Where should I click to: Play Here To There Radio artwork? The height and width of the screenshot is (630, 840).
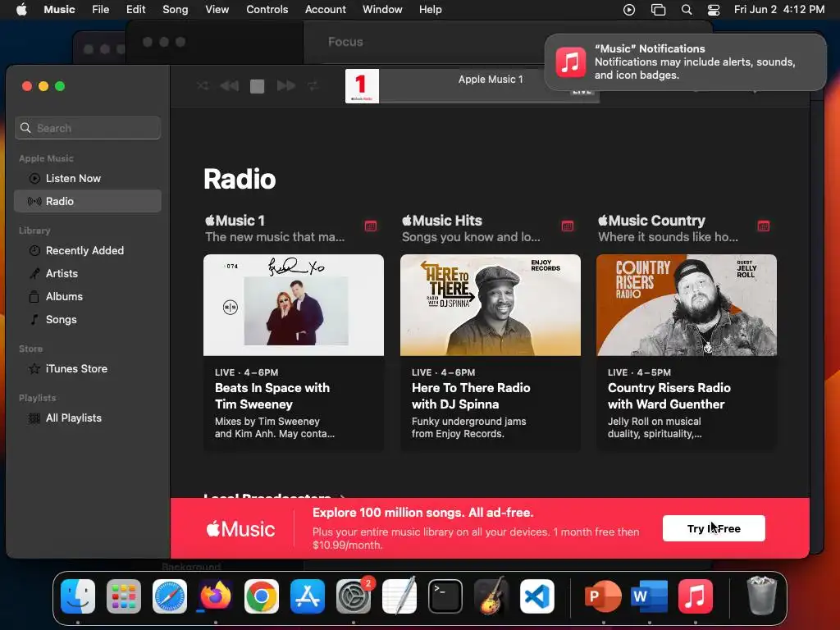tap(491, 305)
